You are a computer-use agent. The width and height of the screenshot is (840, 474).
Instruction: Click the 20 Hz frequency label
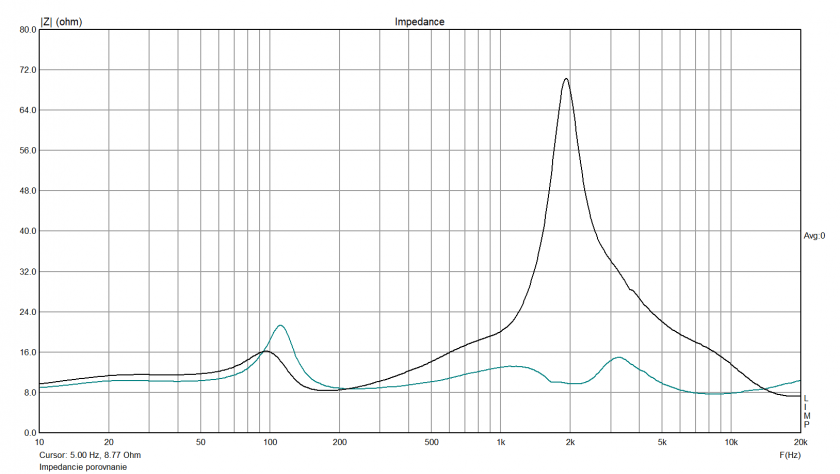point(109,442)
